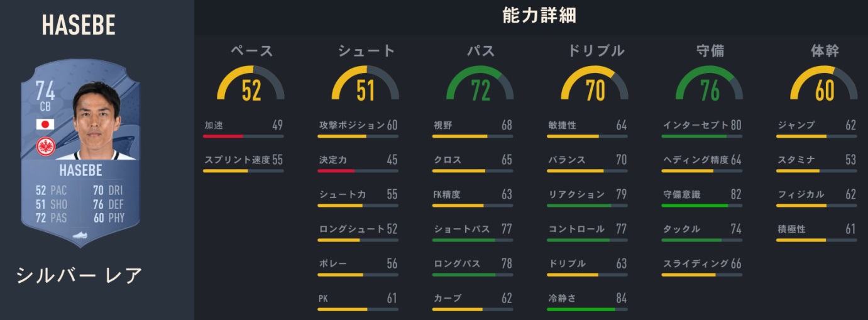The width and height of the screenshot is (868, 320).
Task: Select Hasebe's player photo on card
Action: pyautogui.click(x=96, y=121)
